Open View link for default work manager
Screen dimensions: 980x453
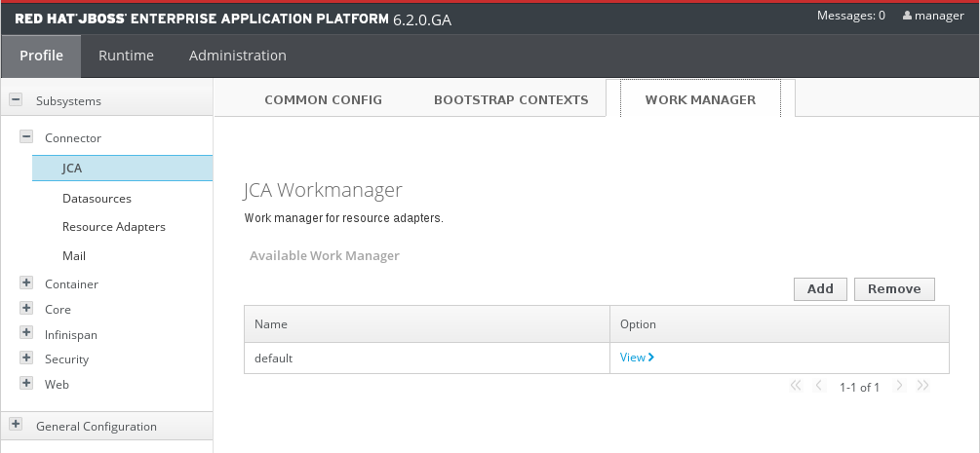(x=636, y=358)
